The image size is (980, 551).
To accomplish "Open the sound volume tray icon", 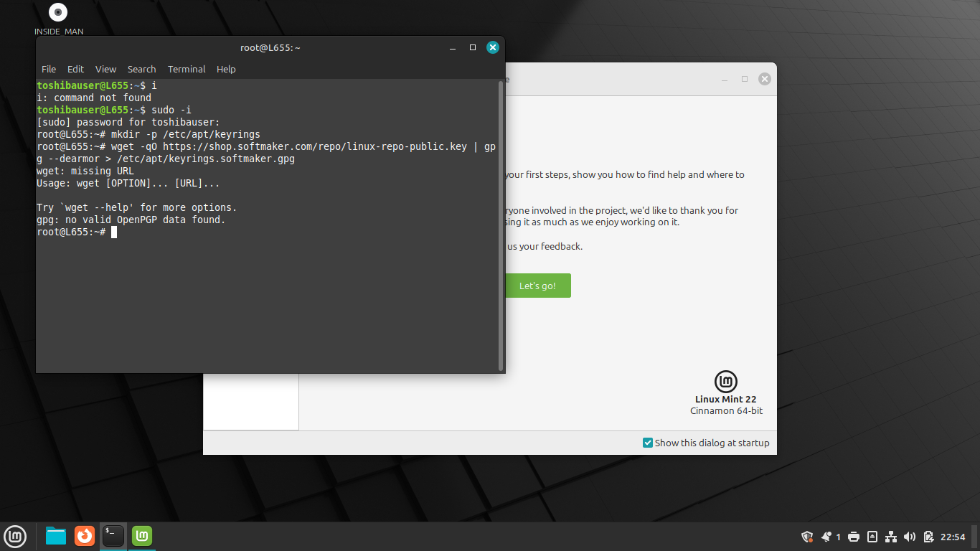I will (x=910, y=537).
